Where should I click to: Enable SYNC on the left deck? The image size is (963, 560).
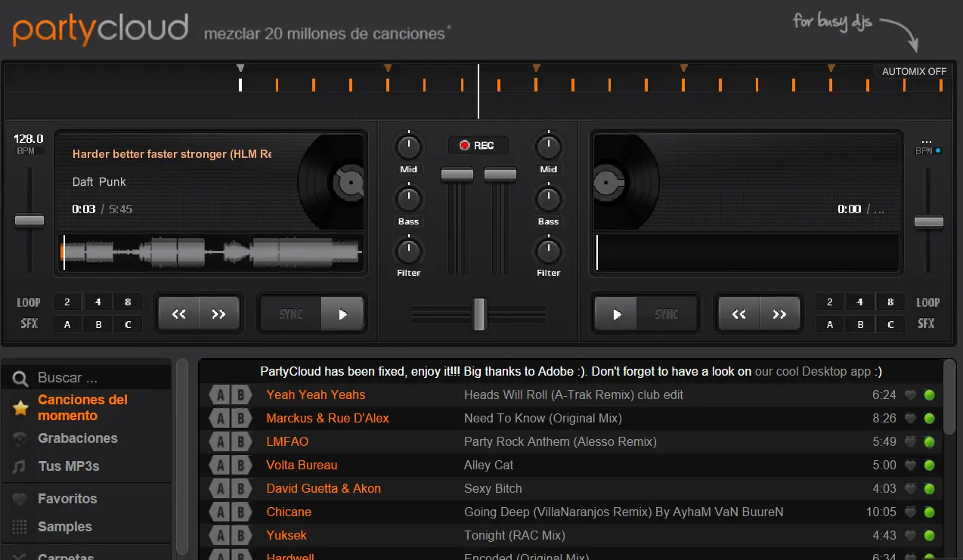(x=291, y=314)
